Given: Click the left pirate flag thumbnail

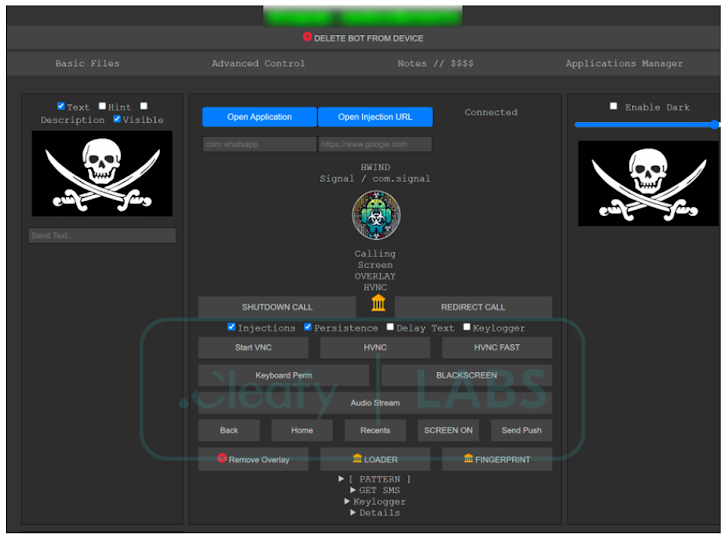Looking at the screenshot, I should tap(102, 174).
